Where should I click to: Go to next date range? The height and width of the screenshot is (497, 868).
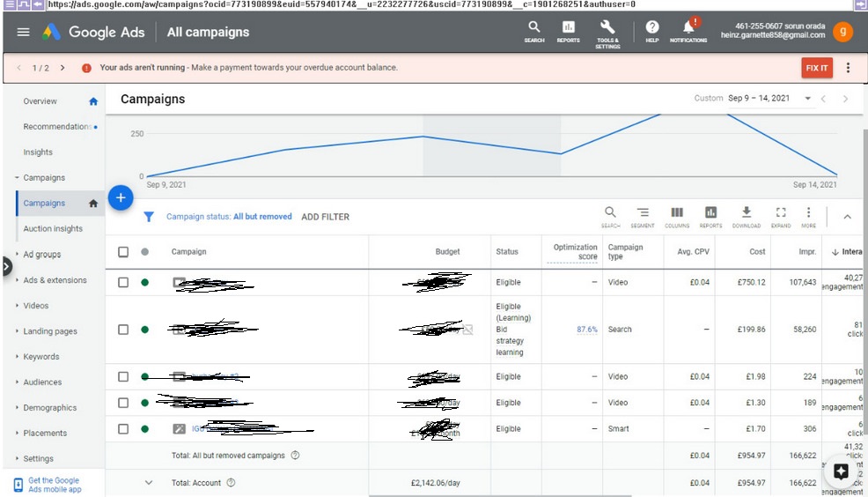coord(845,99)
